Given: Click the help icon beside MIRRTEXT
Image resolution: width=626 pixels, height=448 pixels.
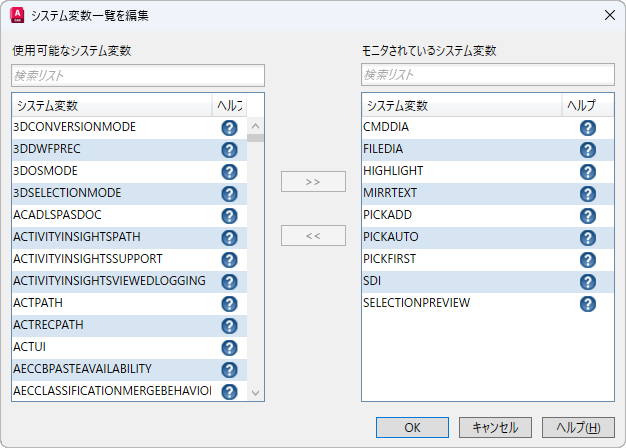Looking at the screenshot, I should tap(588, 194).
